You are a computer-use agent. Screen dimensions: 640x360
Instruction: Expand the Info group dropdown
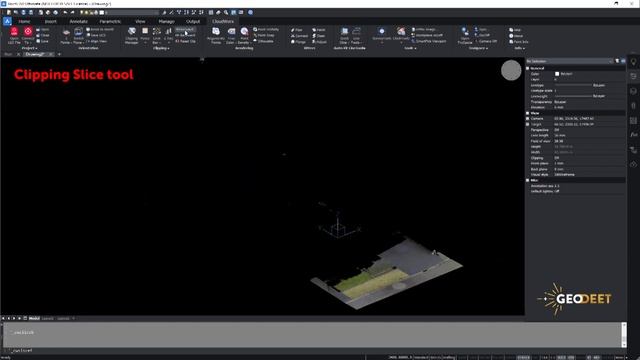click(520, 48)
